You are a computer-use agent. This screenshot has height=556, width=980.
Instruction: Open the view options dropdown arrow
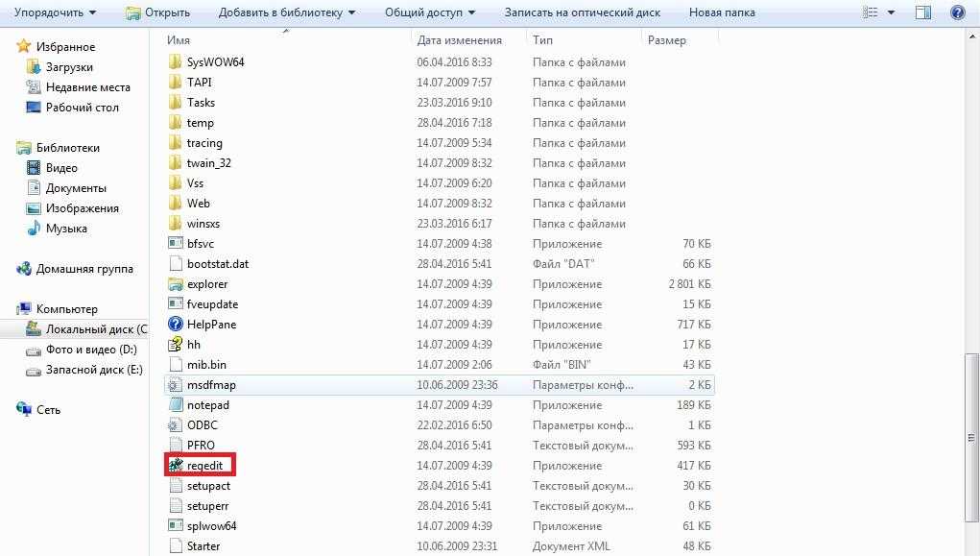[892, 12]
